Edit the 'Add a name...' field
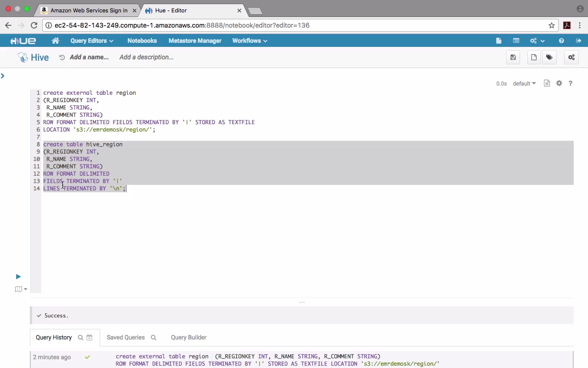Viewport: 588px width, 368px height. click(89, 57)
